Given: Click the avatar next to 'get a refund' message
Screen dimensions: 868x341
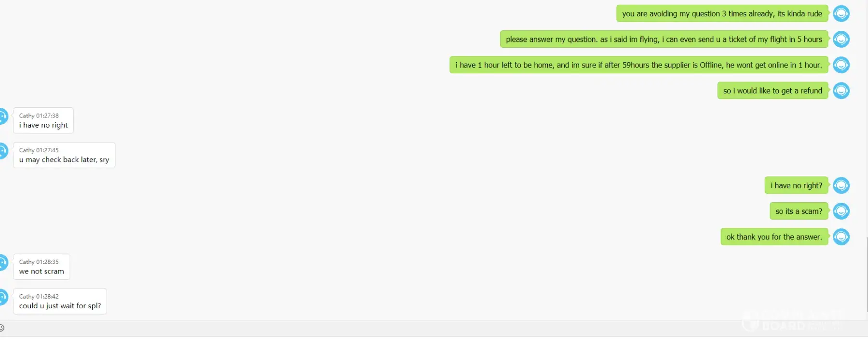Looking at the screenshot, I should point(841,91).
